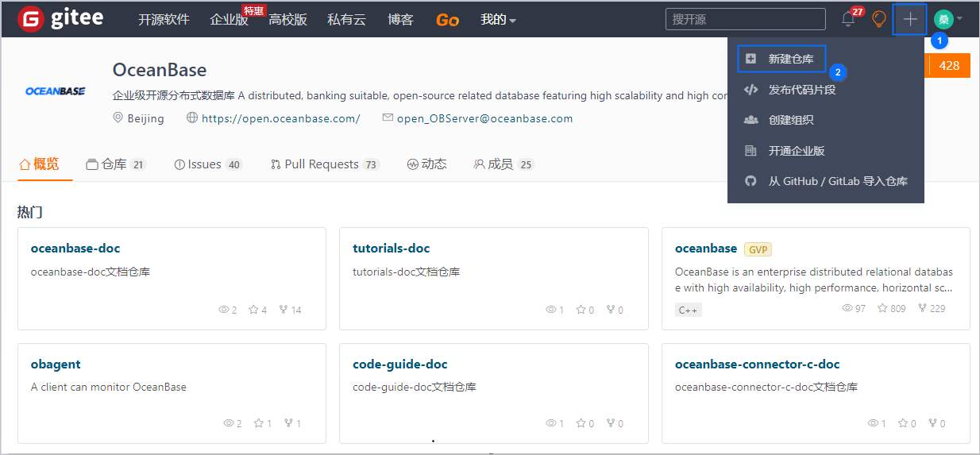980x455 pixels.
Task: Open the green user avatar menu
Action: (x=943, y=19)
